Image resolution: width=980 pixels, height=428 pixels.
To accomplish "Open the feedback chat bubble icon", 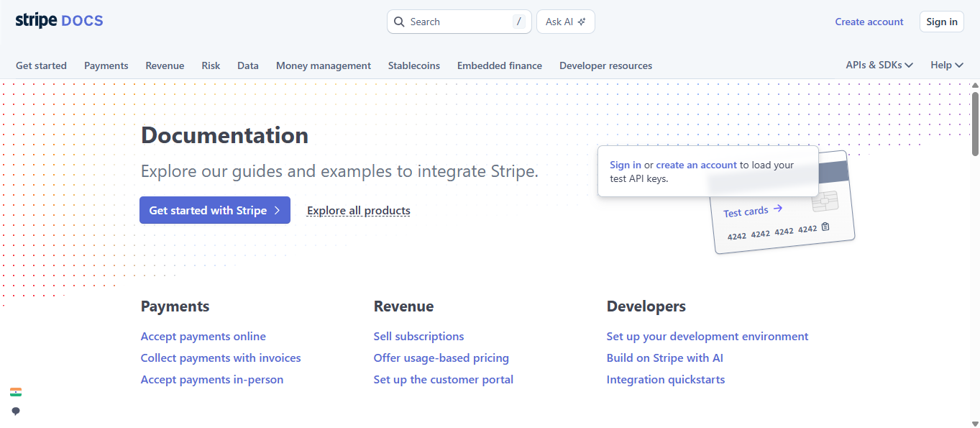I will 16,411.
